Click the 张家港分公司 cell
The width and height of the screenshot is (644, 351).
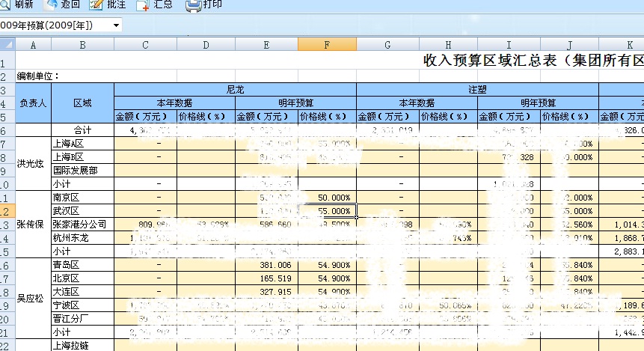(82, 225)
